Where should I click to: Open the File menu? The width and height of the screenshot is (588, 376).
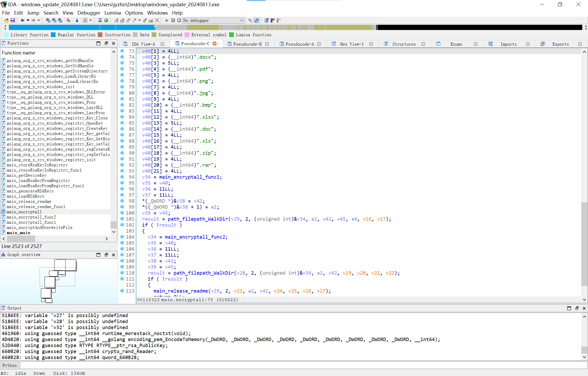coord(6,13)
